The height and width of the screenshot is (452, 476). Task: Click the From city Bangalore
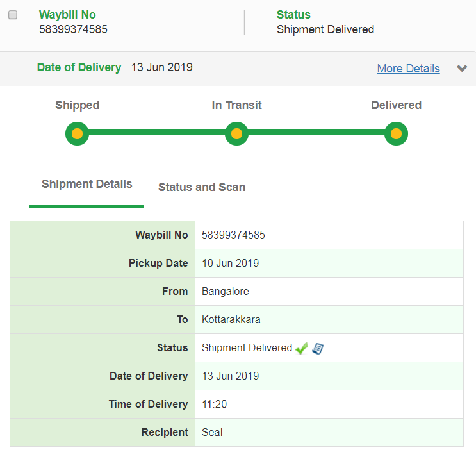[x=225, y=292]
